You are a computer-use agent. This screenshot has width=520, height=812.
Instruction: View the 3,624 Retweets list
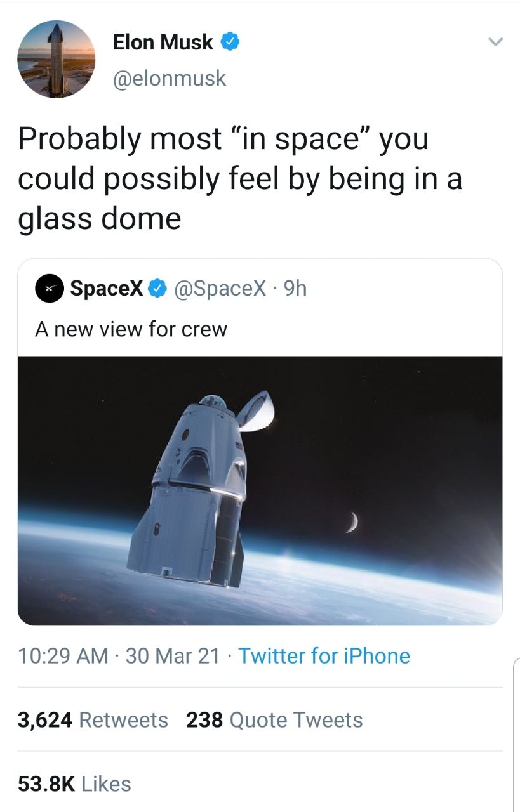pos(93,720)
